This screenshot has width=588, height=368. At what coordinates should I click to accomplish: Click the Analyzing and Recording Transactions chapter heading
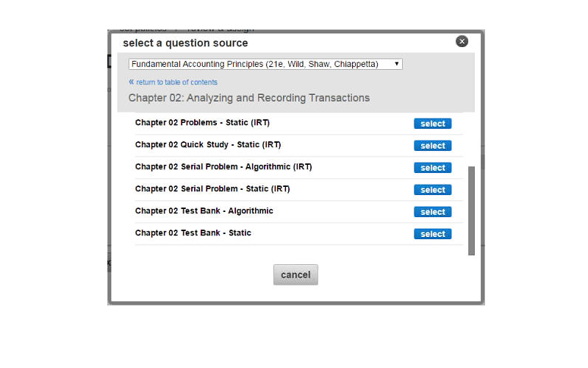tap(249, 98)
